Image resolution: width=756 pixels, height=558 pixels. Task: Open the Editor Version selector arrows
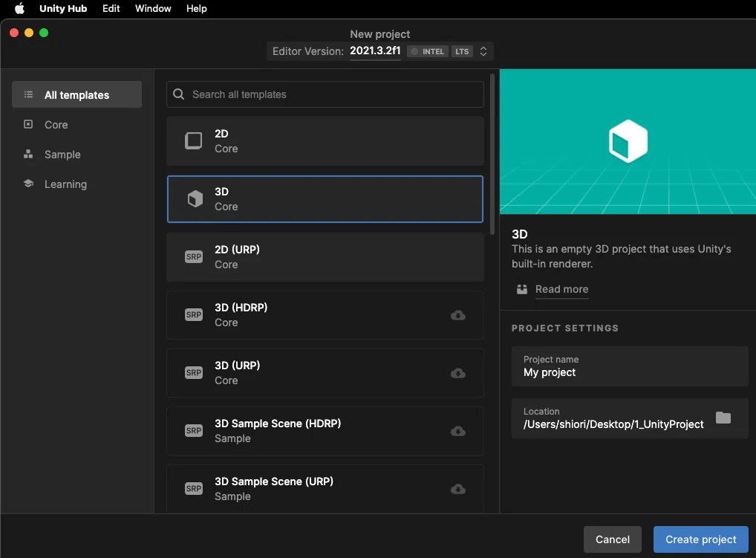483,51
